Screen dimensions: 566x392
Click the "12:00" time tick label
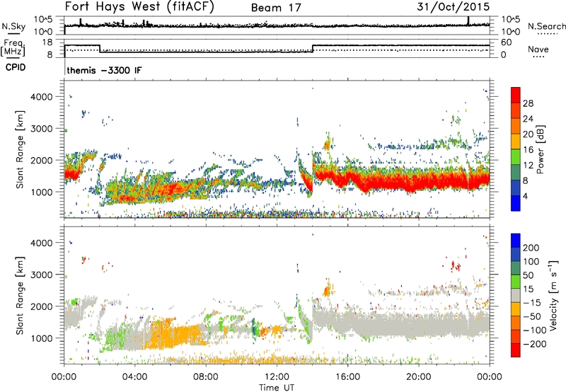(x=277, y=377)
